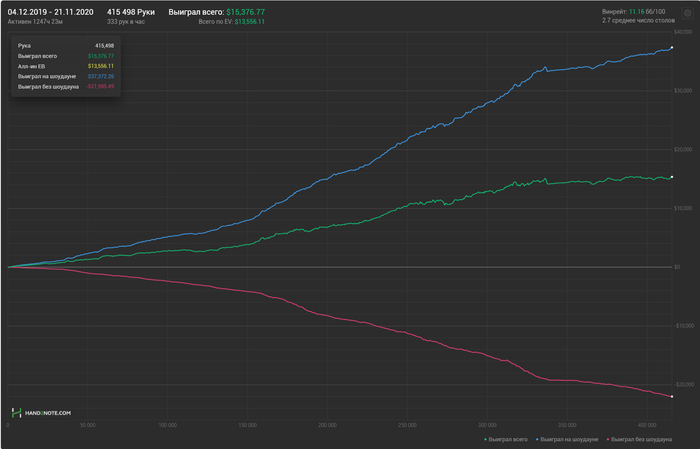Viewport: 700px width, 449px height.
Task: Click x-axis label 200 000
Action: [x=328, y=425]
